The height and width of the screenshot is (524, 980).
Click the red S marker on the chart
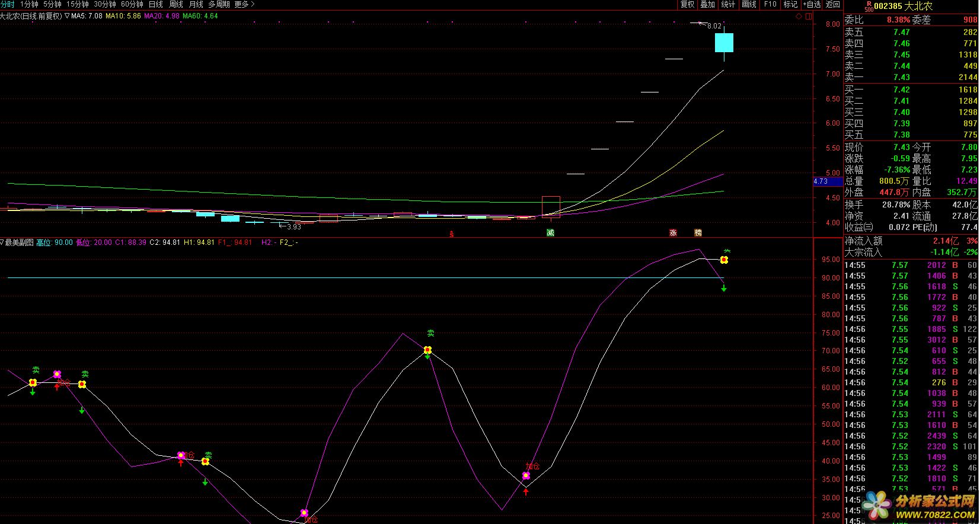pyautogui.click(x=452, y=234)
